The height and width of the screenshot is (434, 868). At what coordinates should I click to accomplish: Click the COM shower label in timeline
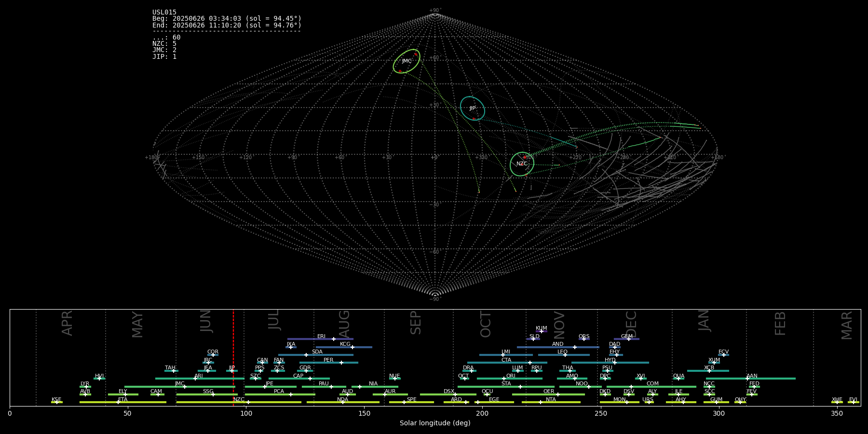point(652,383)
